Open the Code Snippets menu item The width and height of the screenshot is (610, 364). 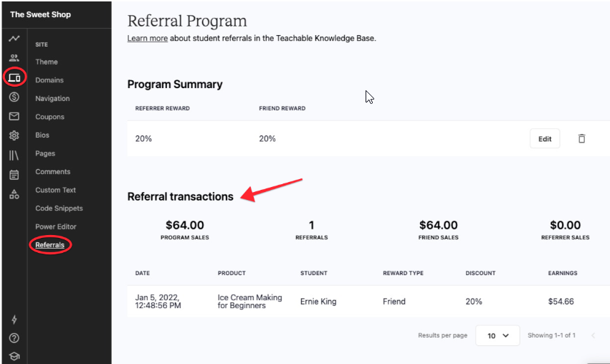(x=59, y=209)
